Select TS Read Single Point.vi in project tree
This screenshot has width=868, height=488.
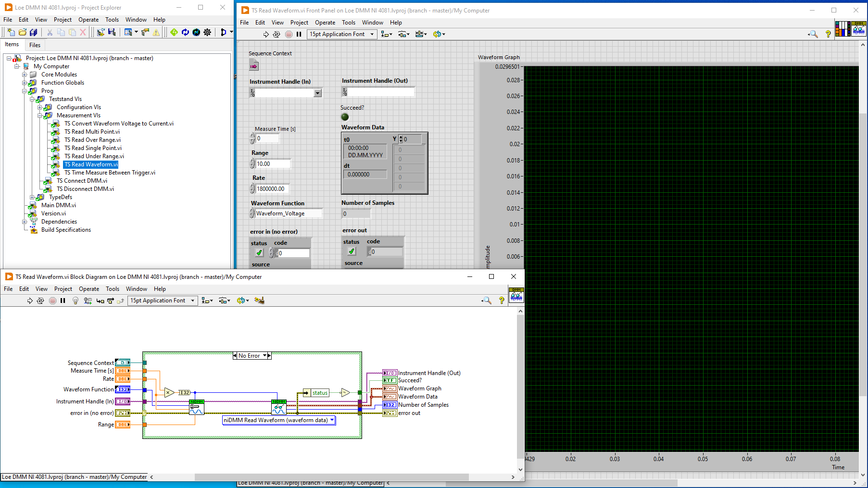93,148
